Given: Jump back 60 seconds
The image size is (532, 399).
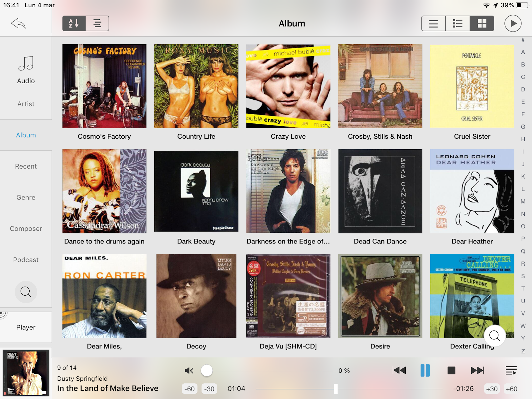Looking at the screenshot, I should (190, 389).
